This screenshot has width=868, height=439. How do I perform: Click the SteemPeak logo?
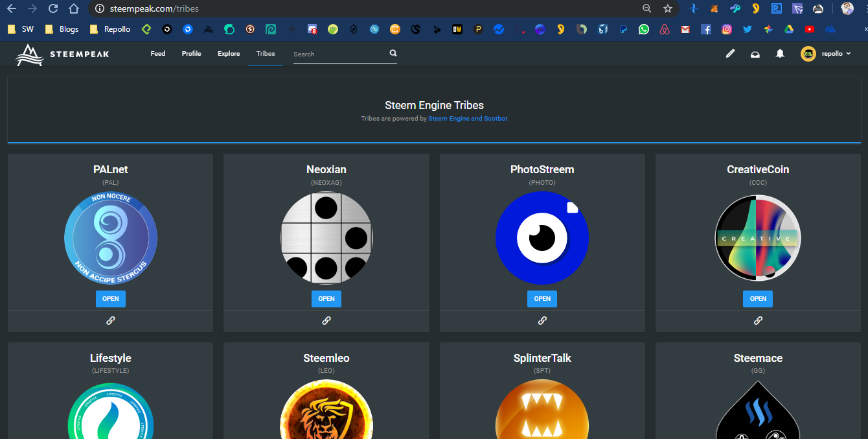tap(63, 54)
